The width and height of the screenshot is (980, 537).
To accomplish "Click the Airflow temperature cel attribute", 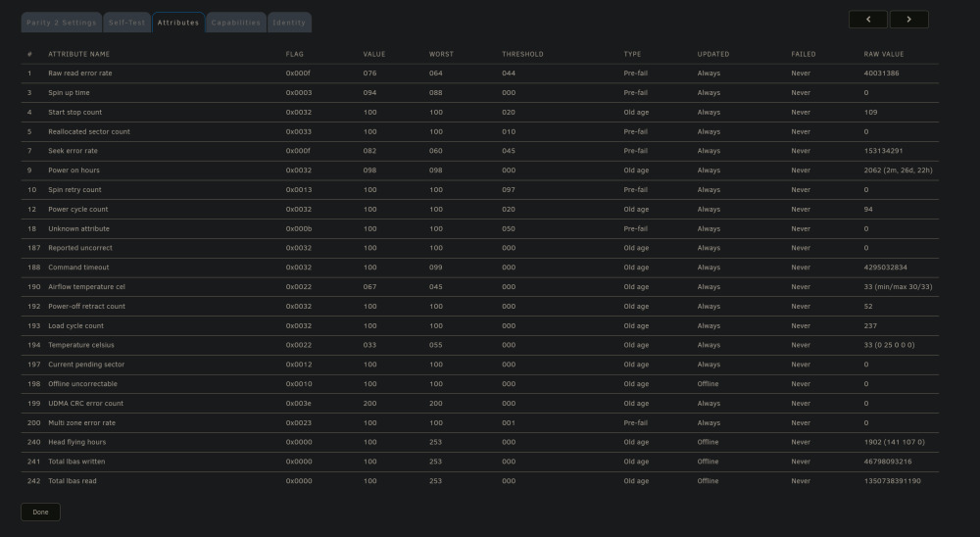I will (x=87, y=287).
